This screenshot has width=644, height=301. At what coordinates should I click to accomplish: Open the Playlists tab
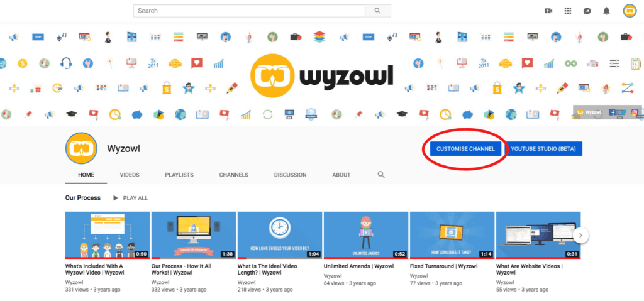179,175
